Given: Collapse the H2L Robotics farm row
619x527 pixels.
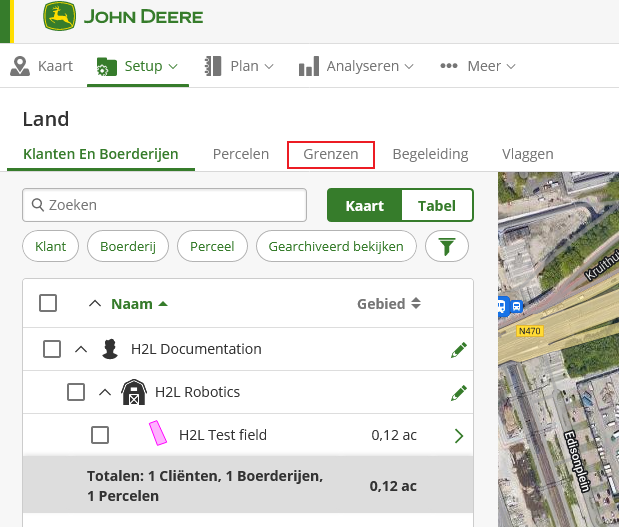Looking at the screenshot, I should (x=104, y=392).
